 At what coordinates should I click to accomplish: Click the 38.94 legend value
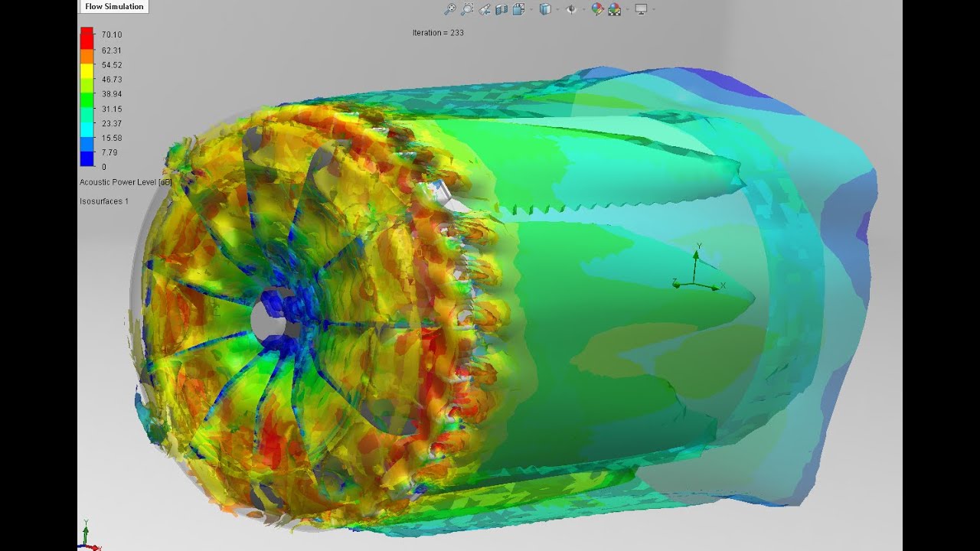tap(112, 94)
